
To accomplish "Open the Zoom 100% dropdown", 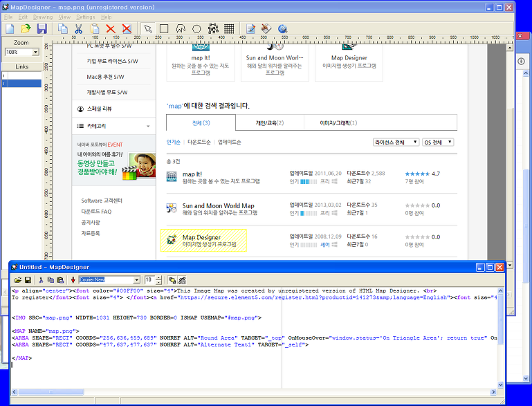I will 35,53.
